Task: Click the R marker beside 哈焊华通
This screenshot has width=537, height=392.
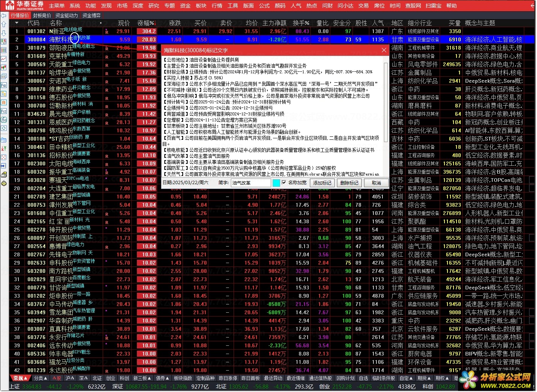Action: [107, 73]
